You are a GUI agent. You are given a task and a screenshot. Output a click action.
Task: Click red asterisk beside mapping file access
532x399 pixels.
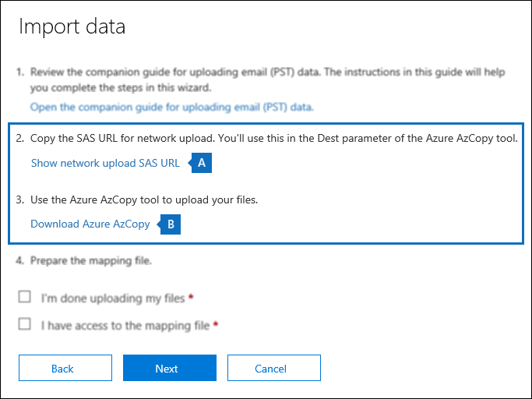pyautogui.click(x=215, y=324)
